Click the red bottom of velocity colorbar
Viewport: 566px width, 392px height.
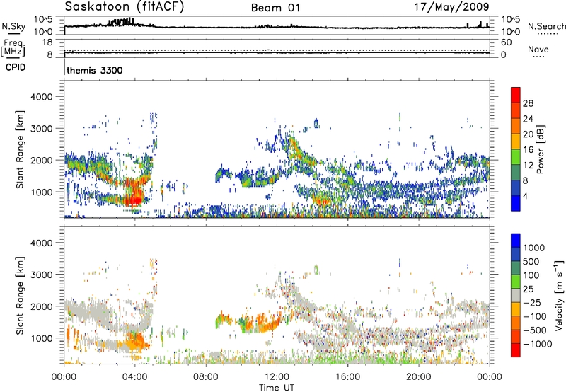(516, 350)
